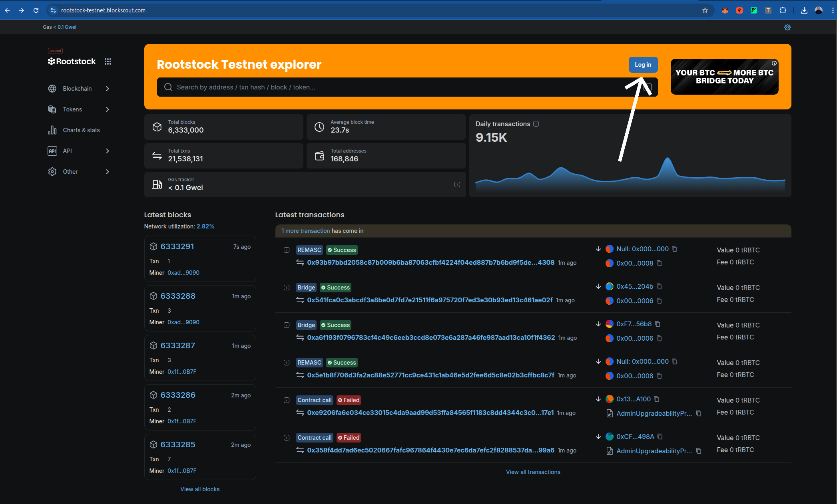Open the network apps grid icon

coord(108,62)
